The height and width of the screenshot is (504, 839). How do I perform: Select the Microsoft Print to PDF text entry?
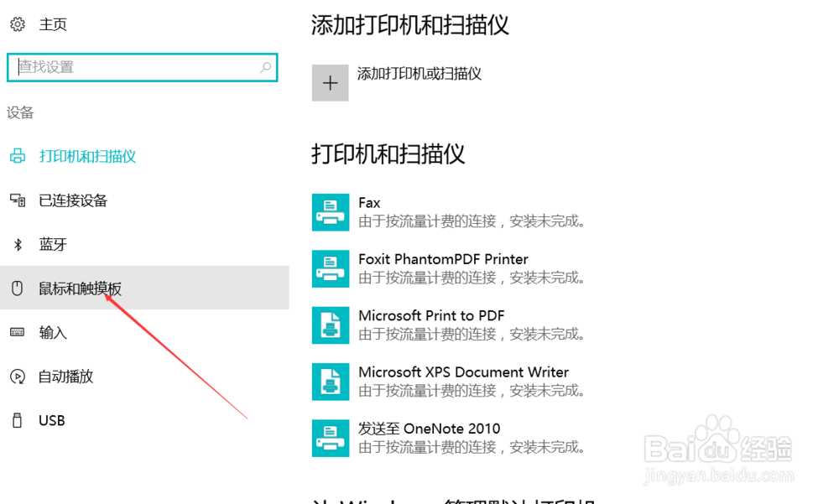(431, 315)
